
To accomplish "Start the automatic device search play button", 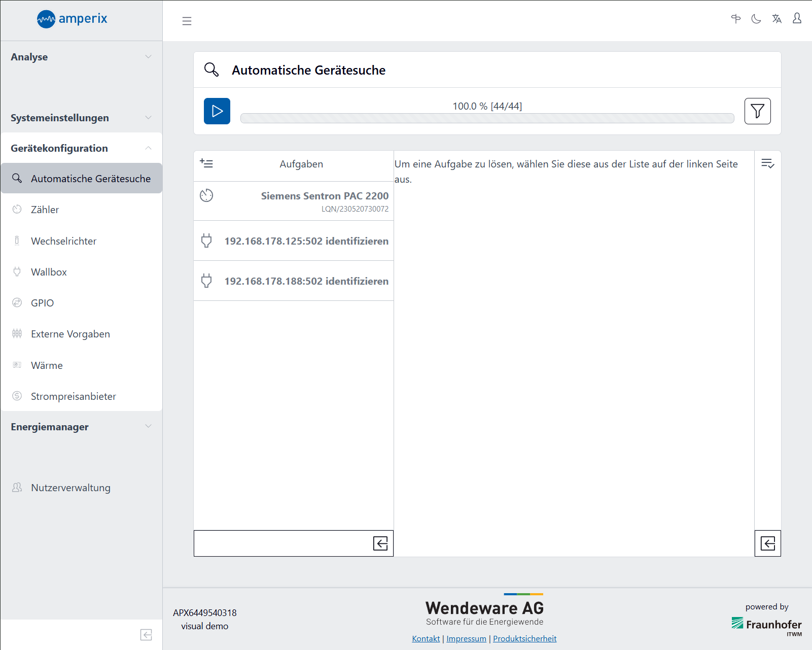I will 217,111.
